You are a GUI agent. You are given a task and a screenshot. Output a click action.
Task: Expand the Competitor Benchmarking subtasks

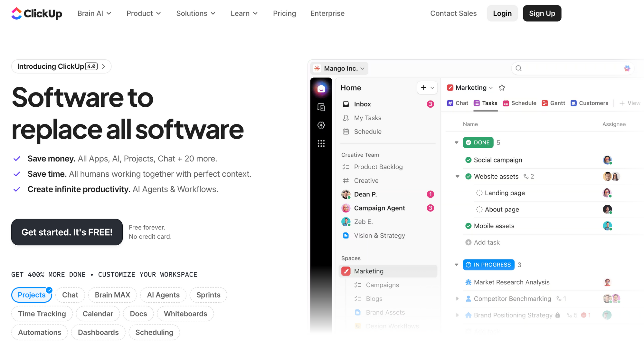(x=457, y=299)
